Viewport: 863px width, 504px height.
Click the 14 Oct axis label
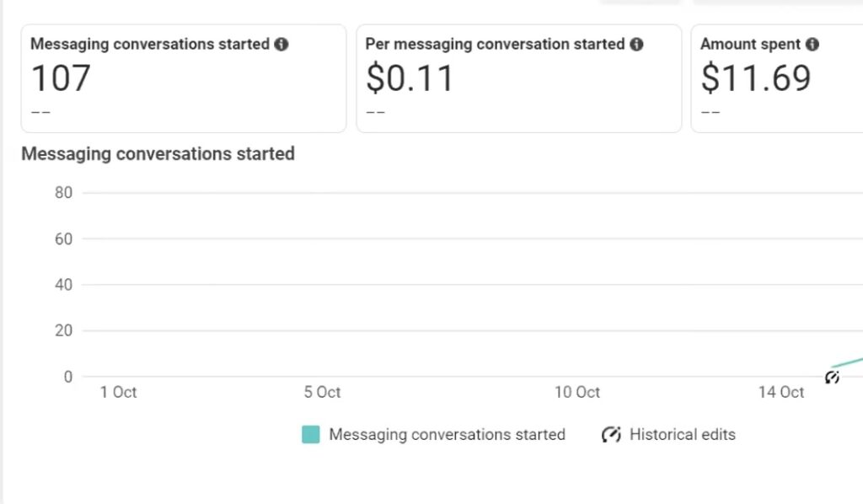(x=781, y=392)
